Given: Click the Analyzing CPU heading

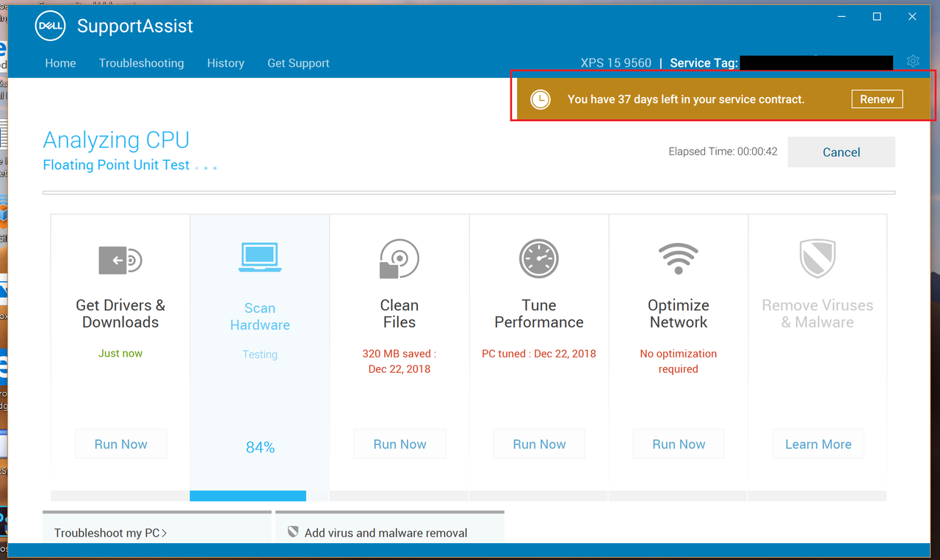Looking at the screenshot, I should point(116,139).
